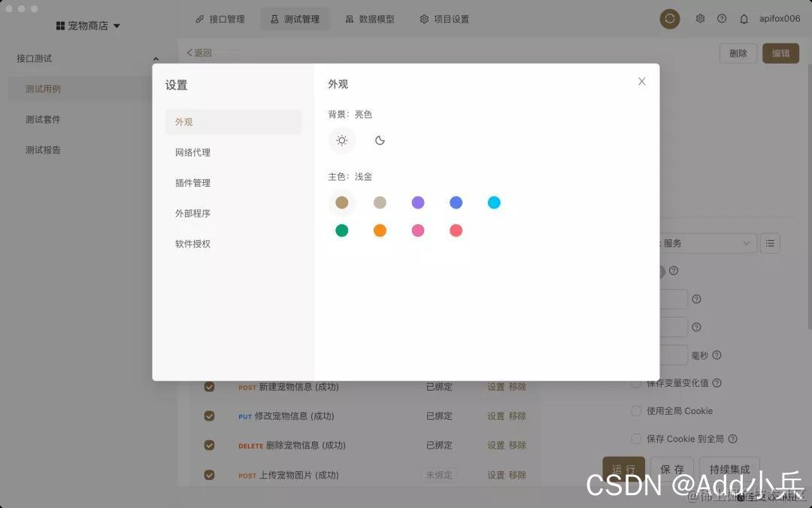Click the 返回 link at top left
The image size is (812, 508).
pos(198,53)
